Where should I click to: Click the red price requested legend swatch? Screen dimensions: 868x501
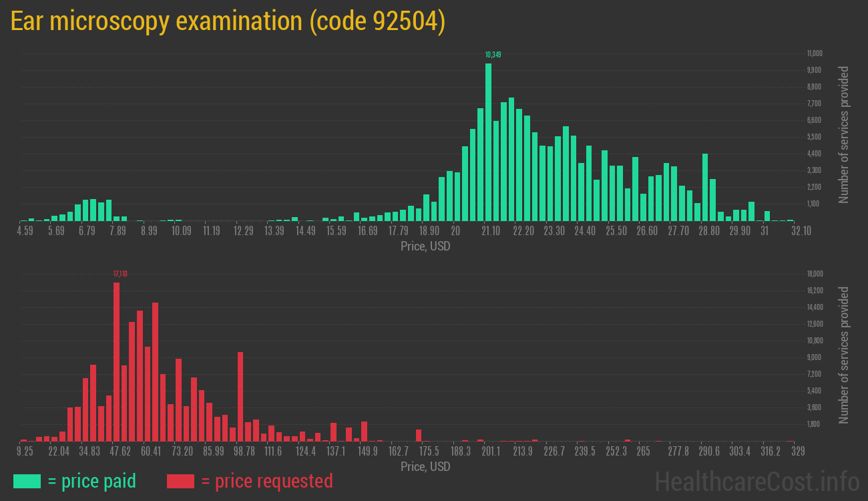pos(180,481)
